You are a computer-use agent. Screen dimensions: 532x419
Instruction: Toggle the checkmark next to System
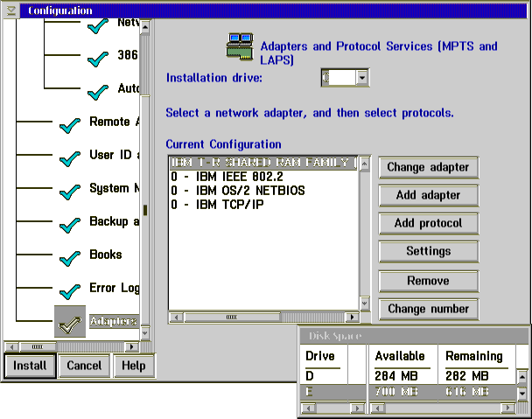[70, 192]
